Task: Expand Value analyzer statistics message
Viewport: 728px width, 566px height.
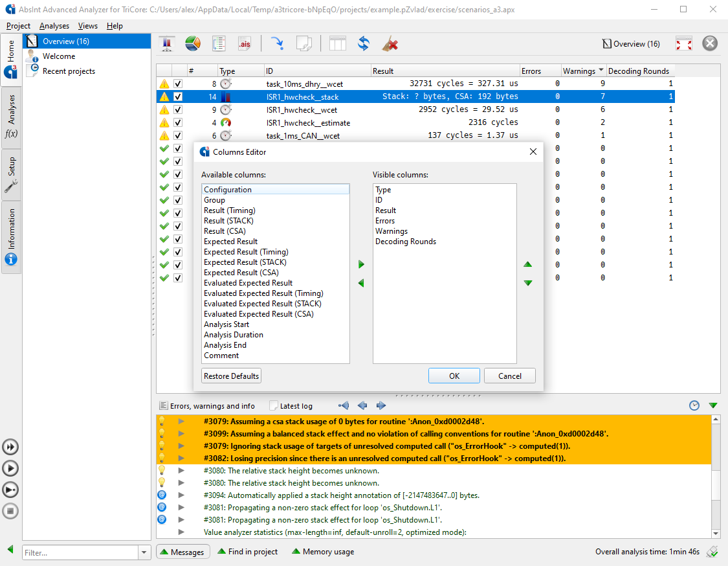Action: click(182, 532)
